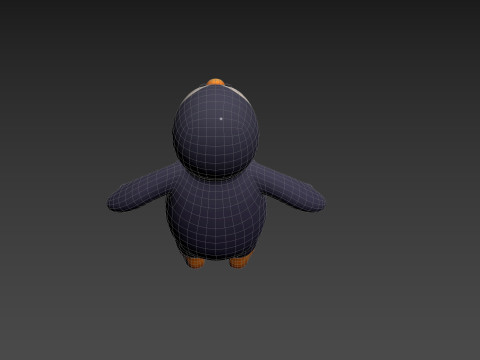Click the orange beak on the penguin's head
480x360 pixels.
(216, 82)
